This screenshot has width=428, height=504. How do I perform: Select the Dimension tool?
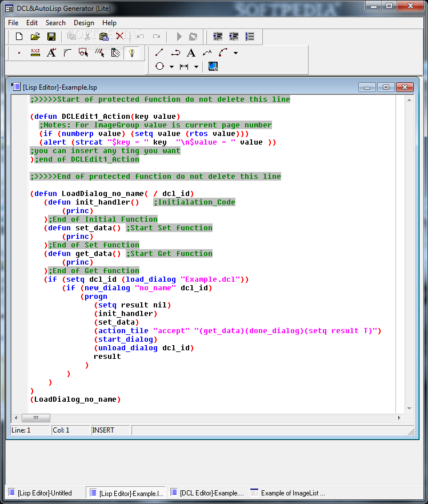[x=184, y=66]
